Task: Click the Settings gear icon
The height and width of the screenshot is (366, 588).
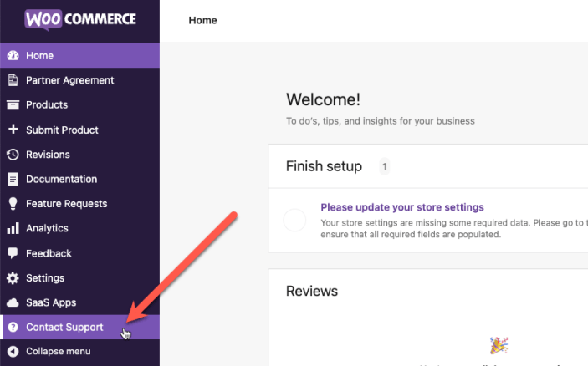Action: (13, 278)
